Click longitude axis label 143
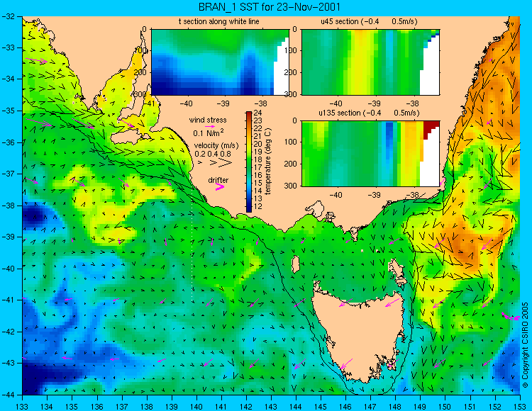The image size is (532, 411). click(x=271, y=407)
